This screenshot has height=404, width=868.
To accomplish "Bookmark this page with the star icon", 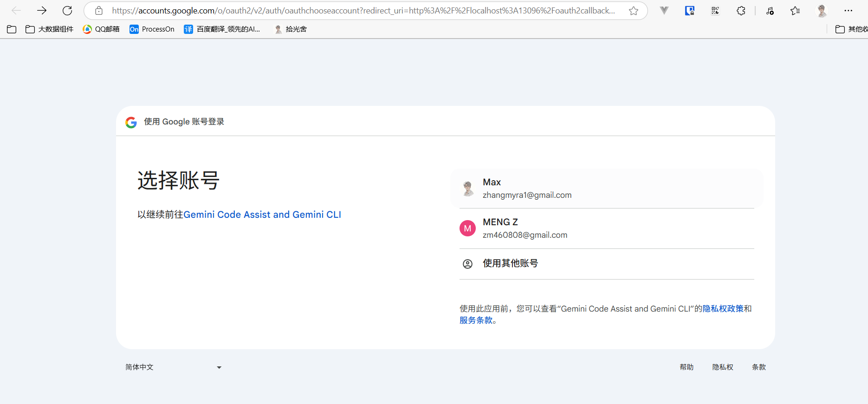I will [634, 11].
